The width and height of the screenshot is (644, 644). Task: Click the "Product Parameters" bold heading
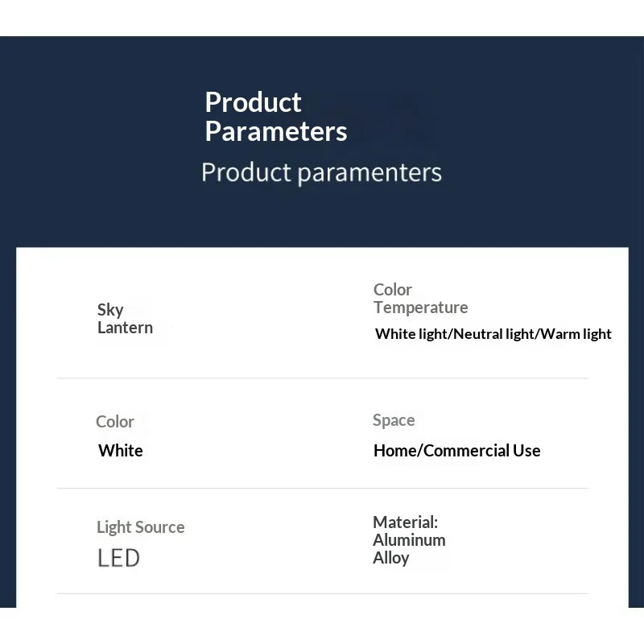276,117
